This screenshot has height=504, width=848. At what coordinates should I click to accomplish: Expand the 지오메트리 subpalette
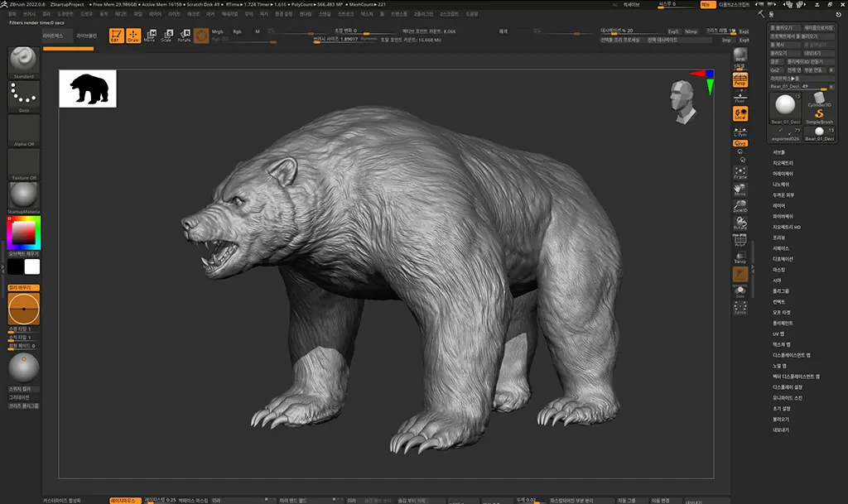783,163
